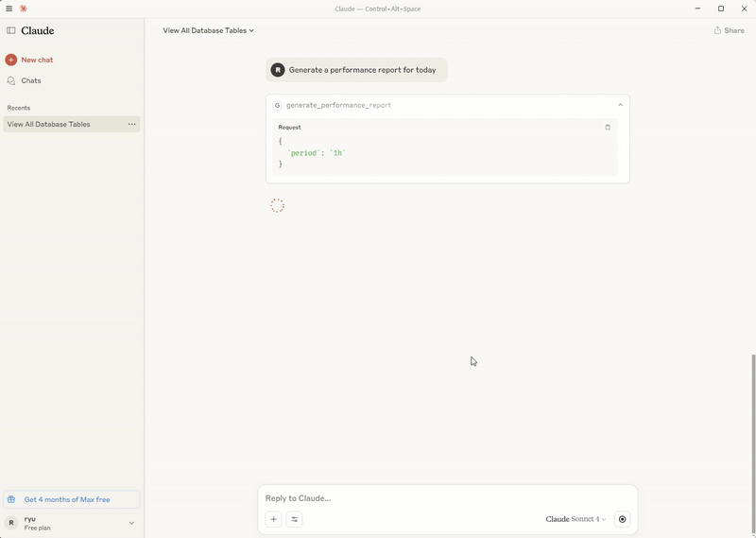Viewport: 756px width, 538px height.
Task: Minimize the Claude window
Action: 697,9
